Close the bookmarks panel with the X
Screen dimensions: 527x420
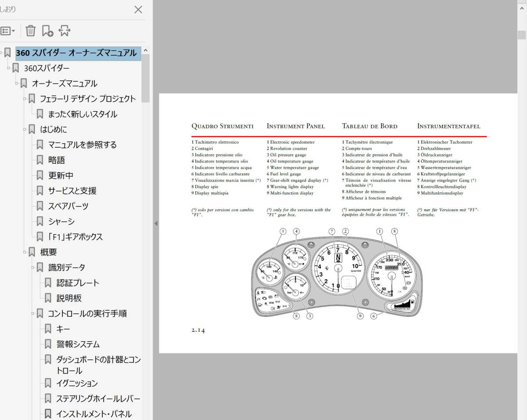point(138,9)
